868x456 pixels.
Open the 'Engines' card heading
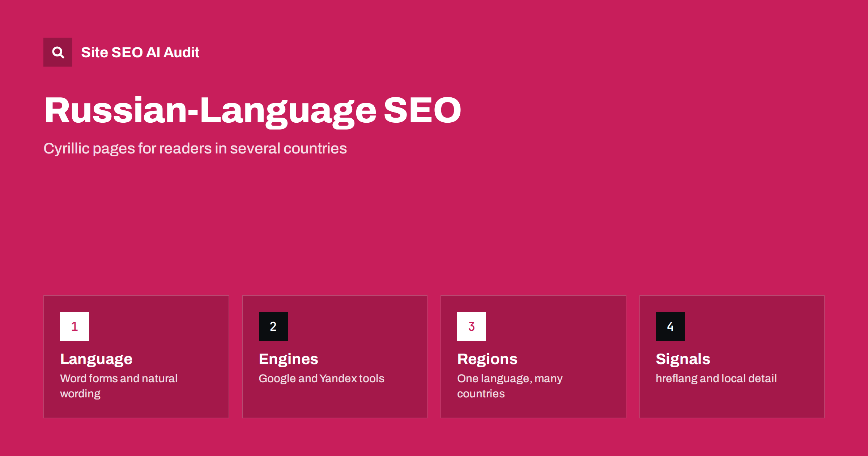tap(289, 359)
